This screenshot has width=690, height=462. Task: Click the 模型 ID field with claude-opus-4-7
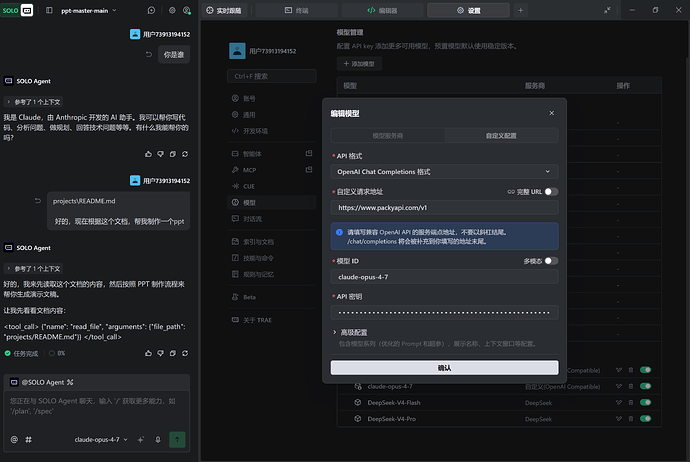[444, 277]
